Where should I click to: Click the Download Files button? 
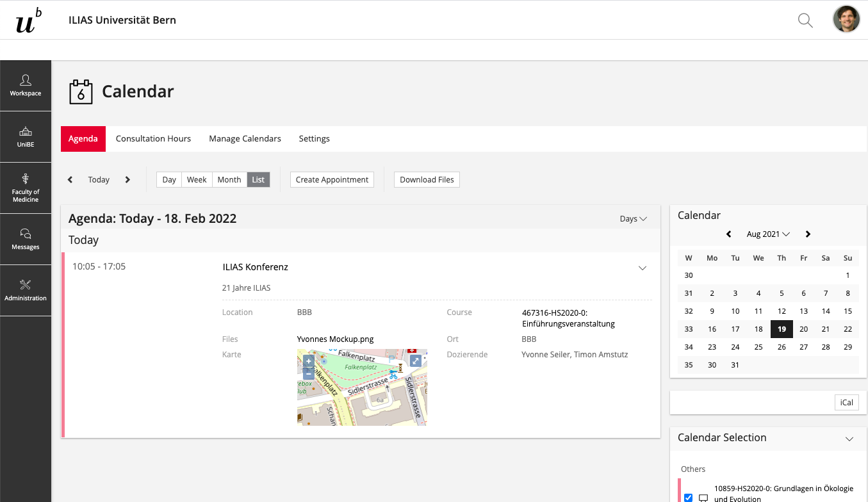click(x=427, y=180)
